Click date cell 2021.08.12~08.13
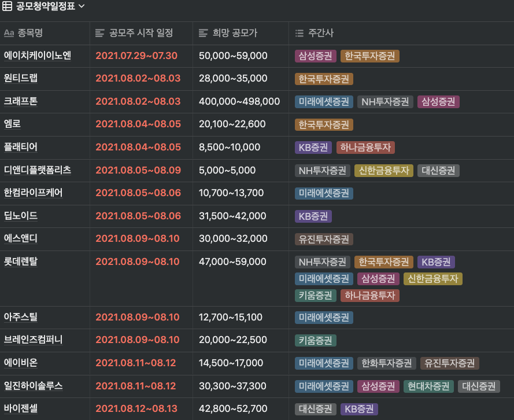514x420 pixels. tap(136, 408)
